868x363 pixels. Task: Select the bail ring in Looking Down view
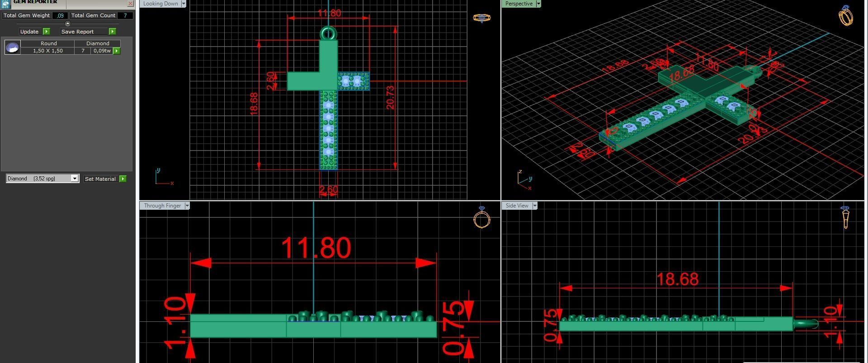tap(328, 34)
